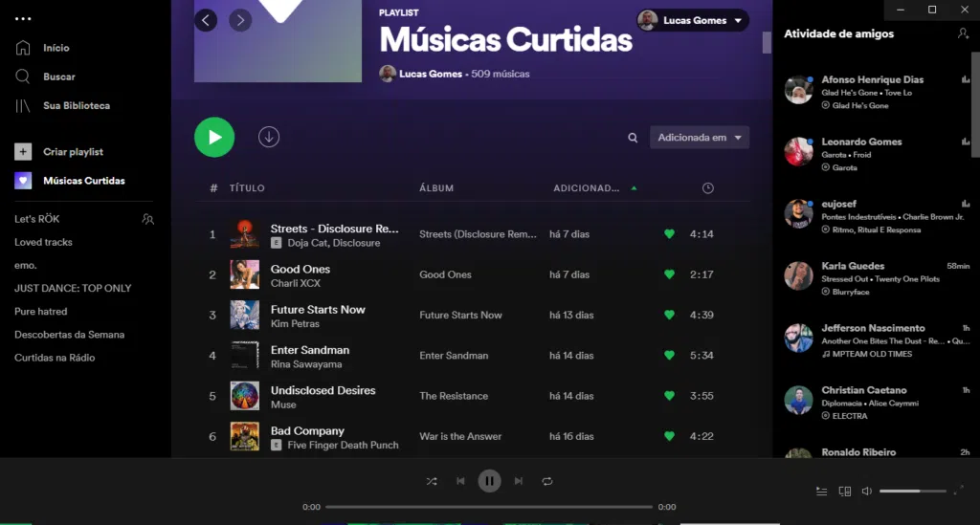This screenshot has height=525, width=980.
Task: Sort by the ÁLBUM column header
Action: tap(436, 187)
